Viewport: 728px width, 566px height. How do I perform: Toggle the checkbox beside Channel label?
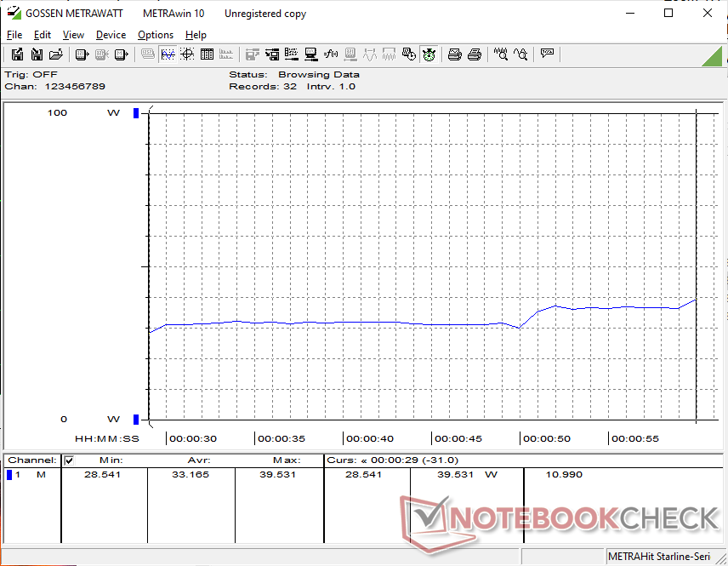click(x=70, y=460)
